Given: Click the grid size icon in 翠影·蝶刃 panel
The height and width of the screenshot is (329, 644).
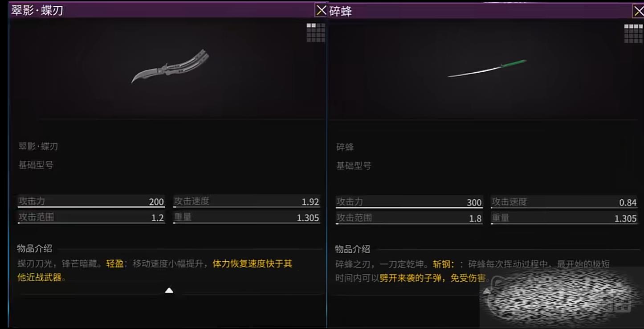Looking at the screenshot, I should point(316,33).
